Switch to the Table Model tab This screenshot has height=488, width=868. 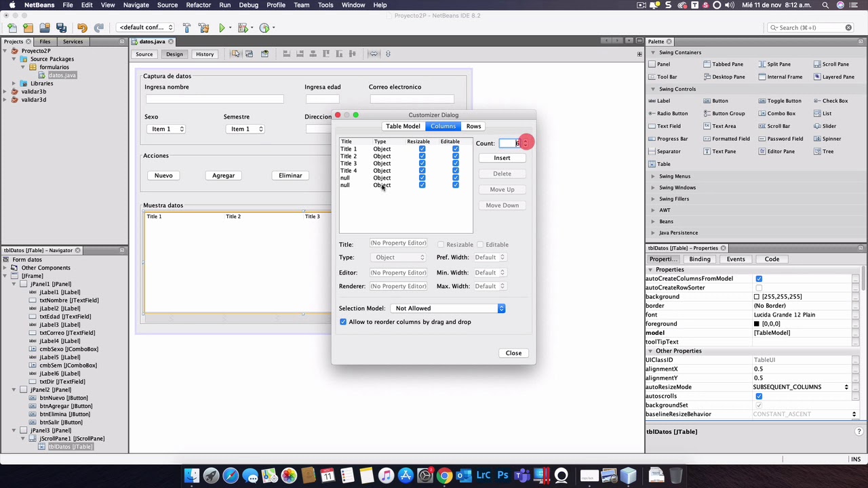point(403,126)
